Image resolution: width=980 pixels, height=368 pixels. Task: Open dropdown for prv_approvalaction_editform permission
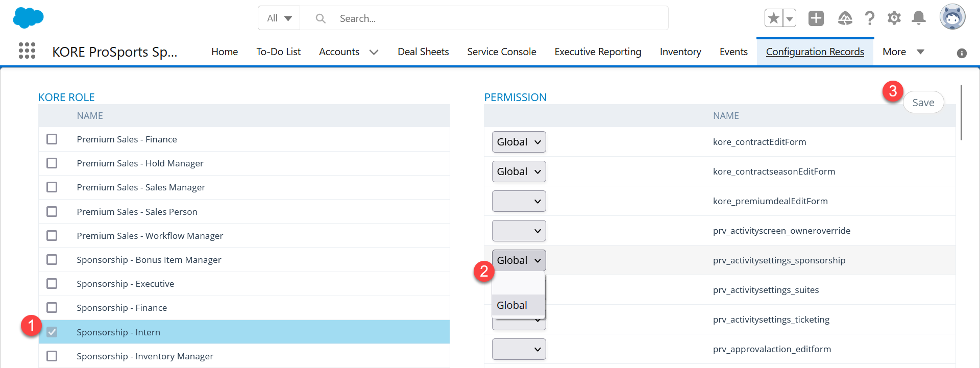point(519,349)
